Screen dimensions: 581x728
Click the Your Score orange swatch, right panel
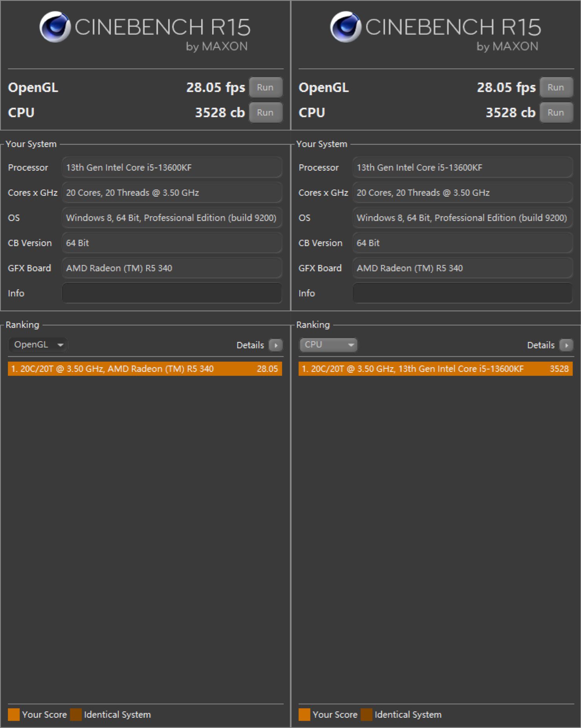[304, 715]
